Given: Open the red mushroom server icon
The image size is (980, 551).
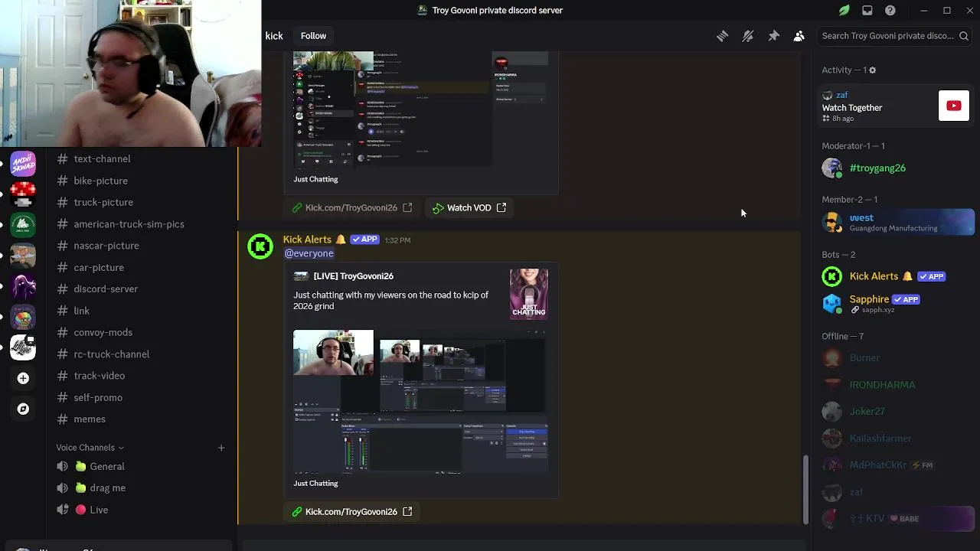Looking at the screenshot, I should (23, 194).
